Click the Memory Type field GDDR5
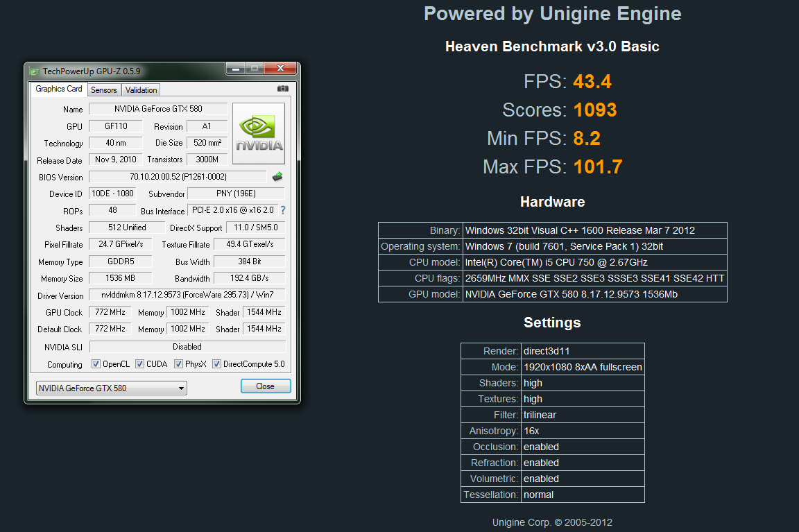799x532 pixels. click(x=121, y=261)
